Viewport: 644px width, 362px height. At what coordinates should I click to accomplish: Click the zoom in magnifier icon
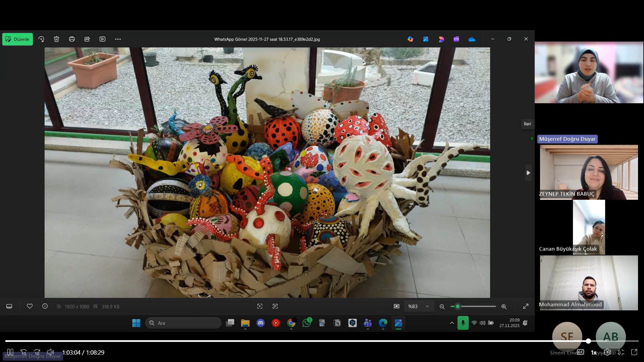point(504,307)
